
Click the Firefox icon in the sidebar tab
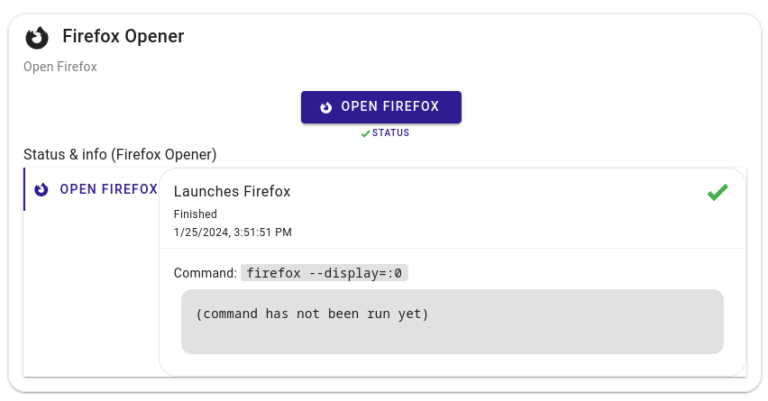pos(41,189)
